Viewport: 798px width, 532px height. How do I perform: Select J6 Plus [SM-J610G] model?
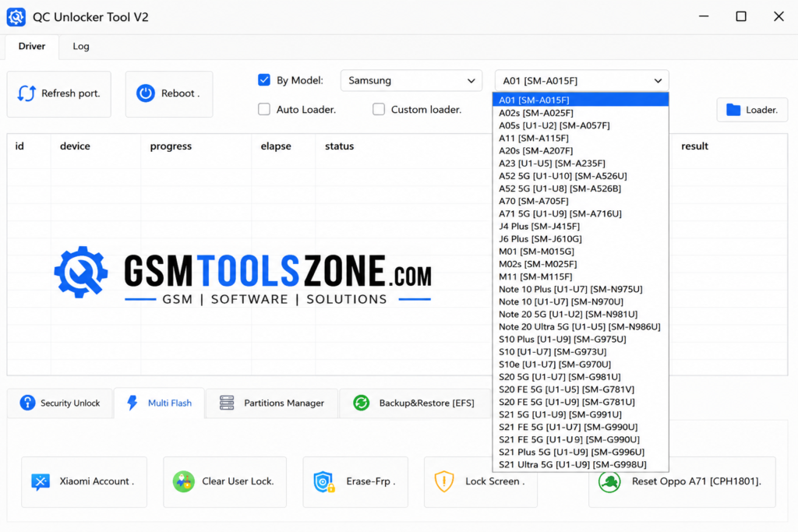[x=581, y=238]
